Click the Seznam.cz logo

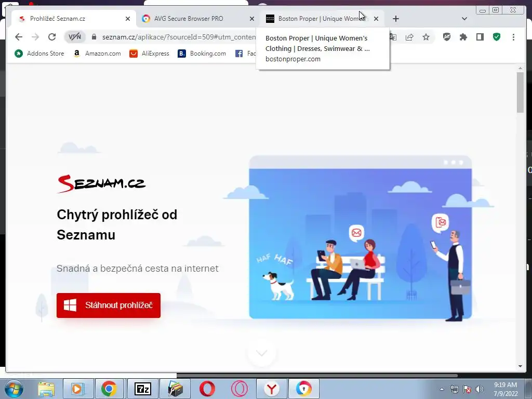tap(101, 183)
